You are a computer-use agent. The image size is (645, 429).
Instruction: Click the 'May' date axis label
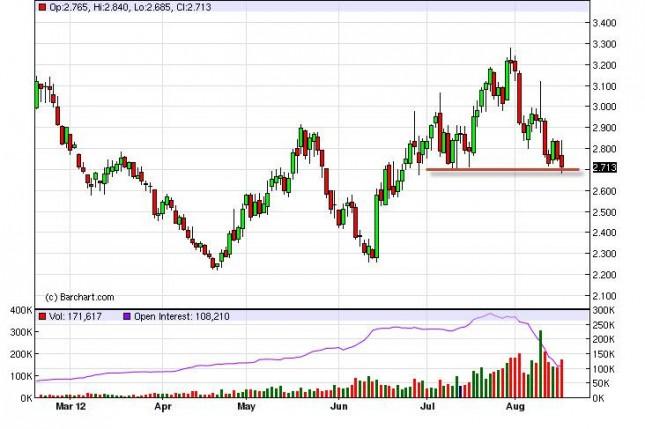246,406
